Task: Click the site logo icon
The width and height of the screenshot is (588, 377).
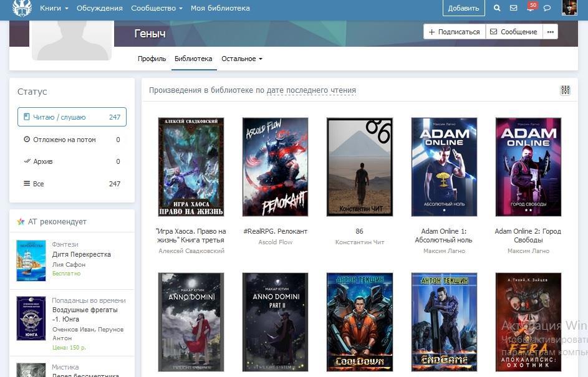Action: (22, 8)
